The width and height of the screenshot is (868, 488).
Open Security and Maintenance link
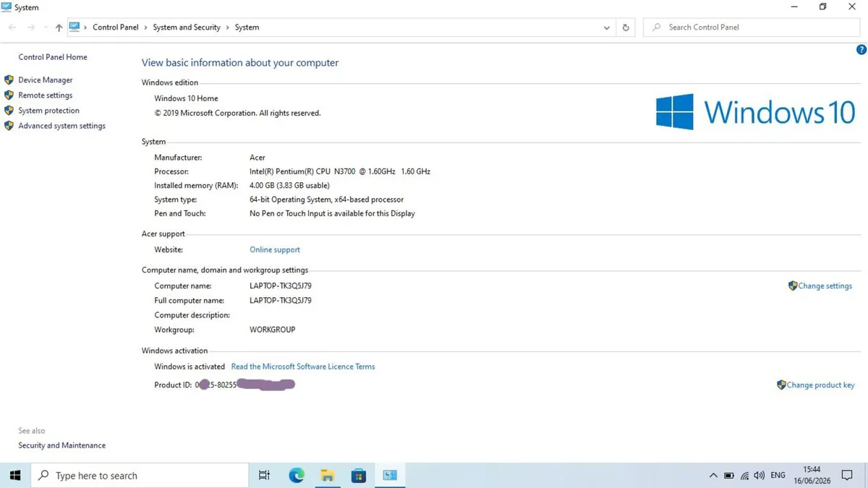click(61, 445)
